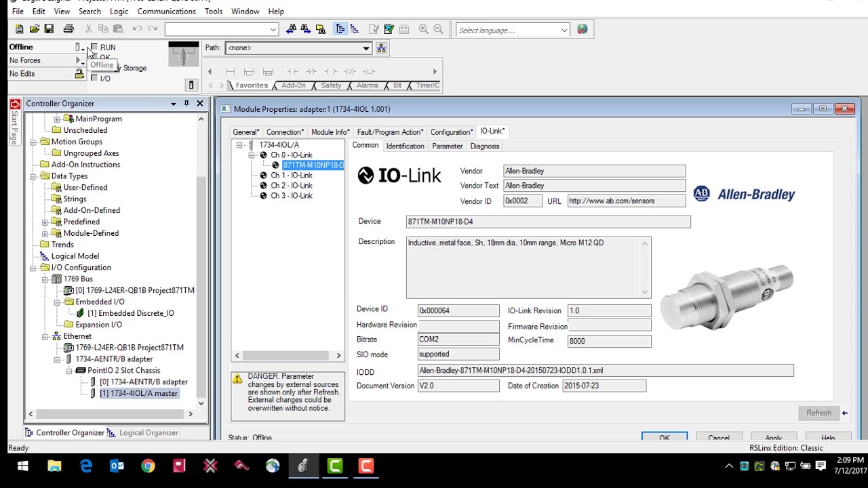Switch to Logical Organizer bottom tab

[142, 432]
